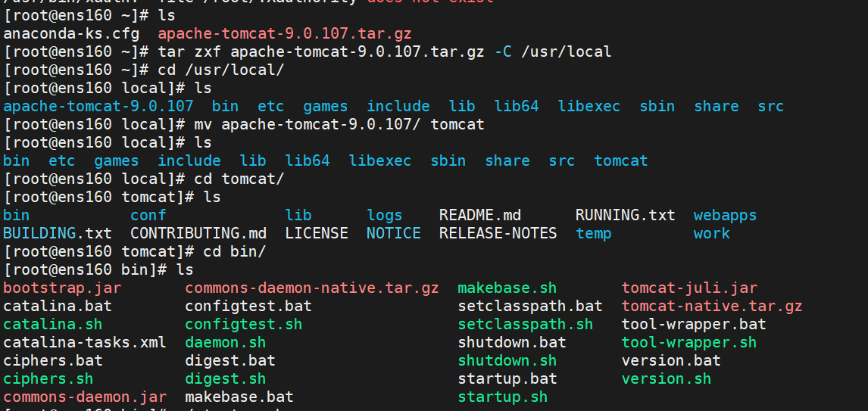Click the makebase.bat file name
This screenshot has width=868, height=411.
point(239,397)
